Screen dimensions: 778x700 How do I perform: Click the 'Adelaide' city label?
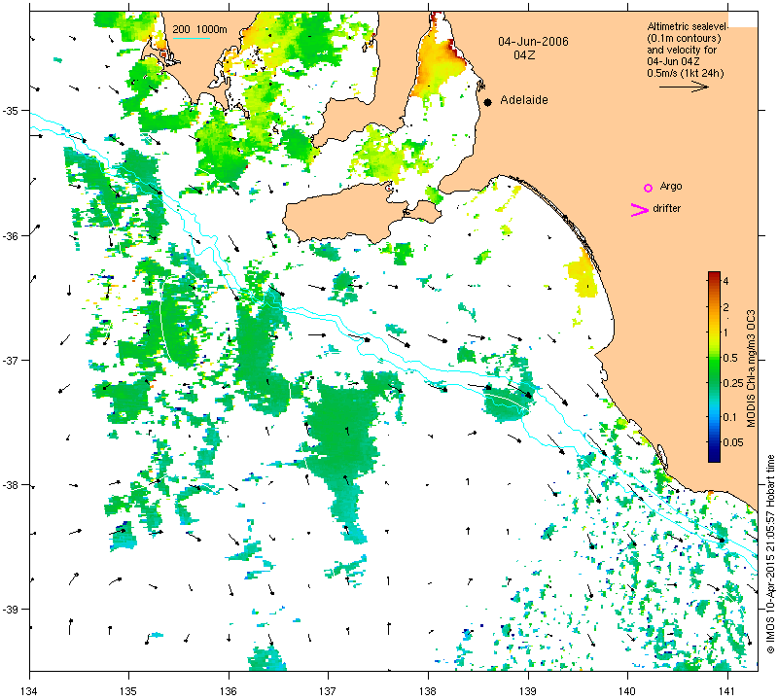524,100
